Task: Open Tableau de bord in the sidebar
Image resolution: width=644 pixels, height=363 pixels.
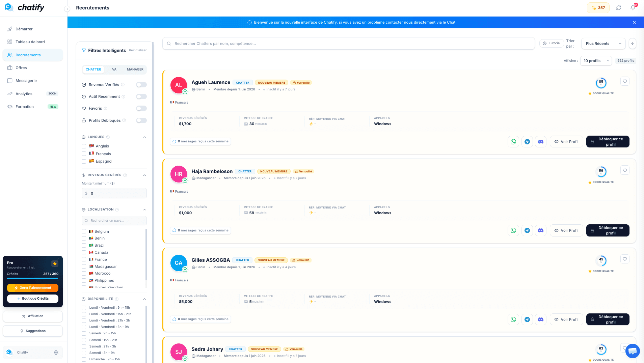Action: (x=33, y=42)
